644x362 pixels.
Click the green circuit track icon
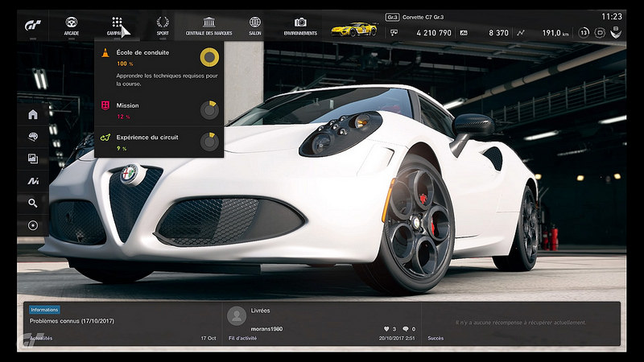point(105,138)
